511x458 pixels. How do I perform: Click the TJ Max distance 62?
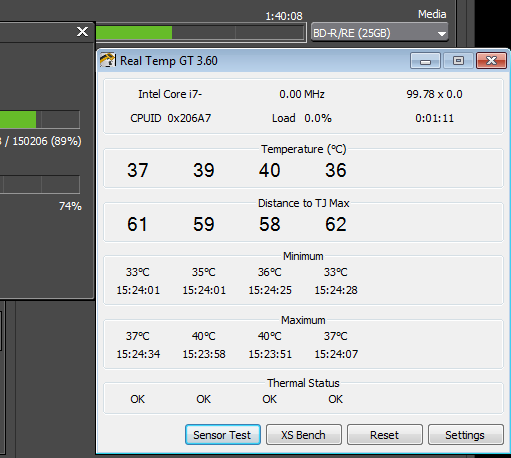pyautogui.click(x=336, y=224)
